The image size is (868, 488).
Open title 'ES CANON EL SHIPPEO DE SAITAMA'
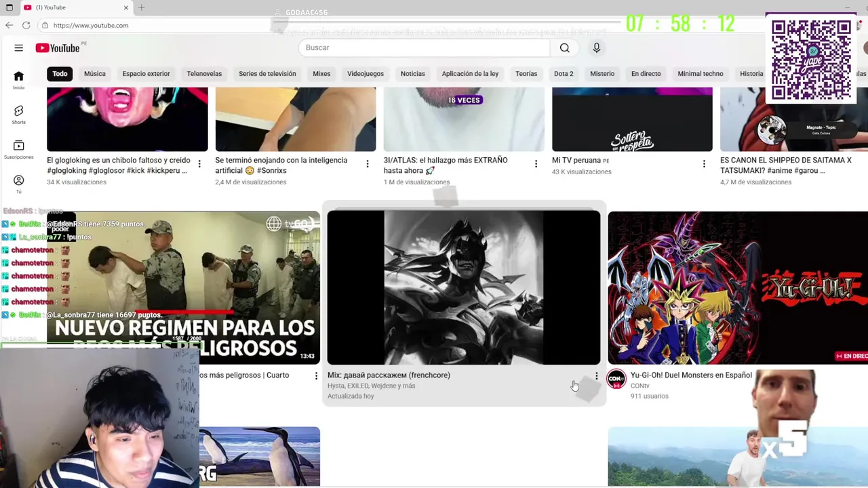[x=786, y=165]
